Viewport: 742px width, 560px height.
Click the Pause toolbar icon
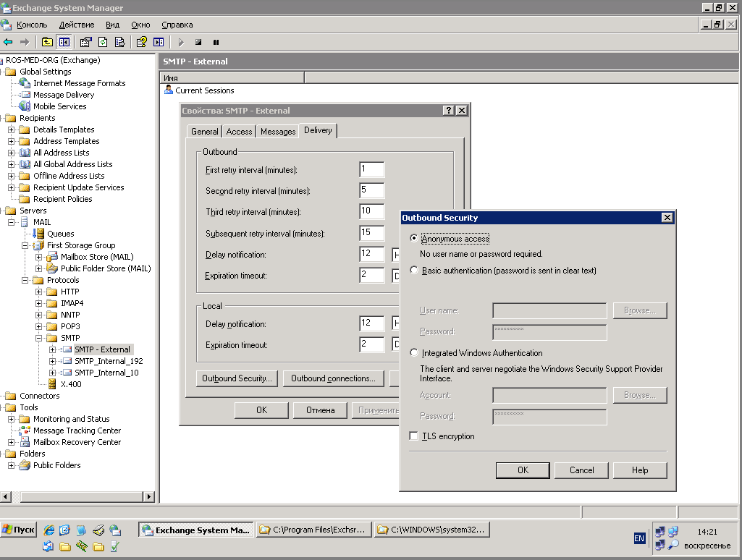[216, 42]
